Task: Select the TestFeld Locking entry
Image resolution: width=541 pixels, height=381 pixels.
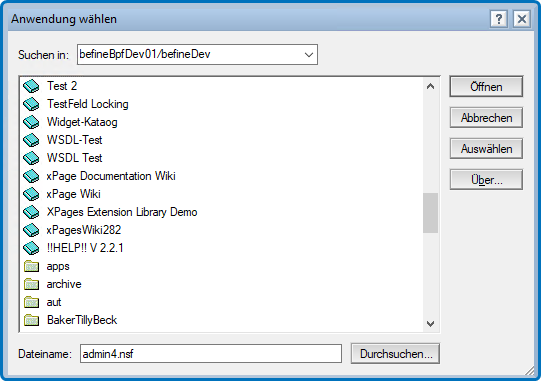Action: (88, 104)
